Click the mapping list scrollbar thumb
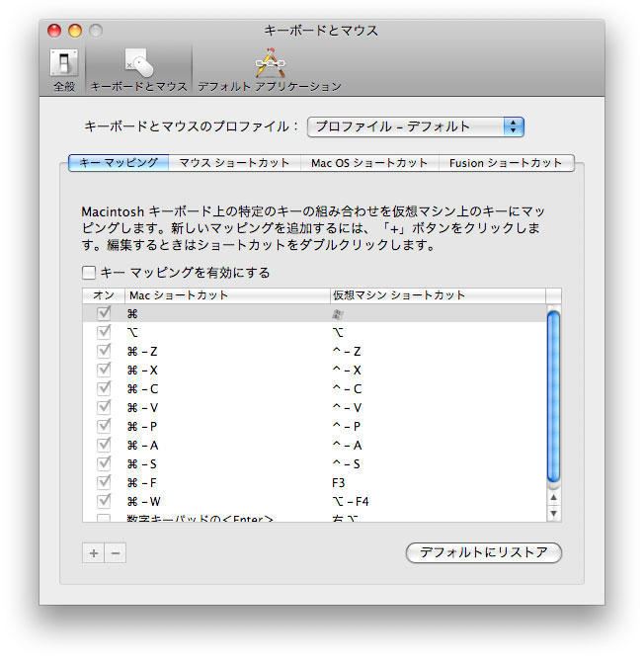644x664 pixels. 553,396
